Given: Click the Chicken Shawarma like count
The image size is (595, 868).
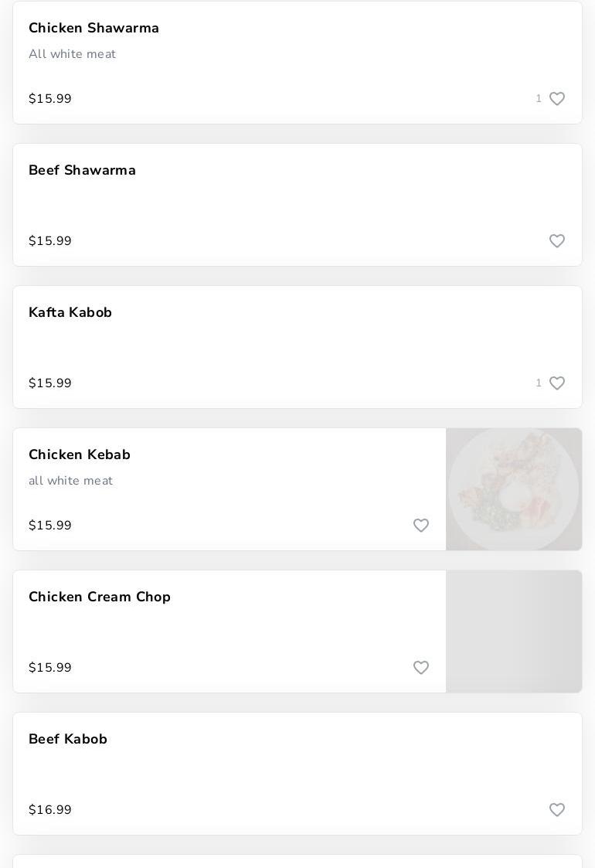Looking at the screenshot, I should click(539, 99).
